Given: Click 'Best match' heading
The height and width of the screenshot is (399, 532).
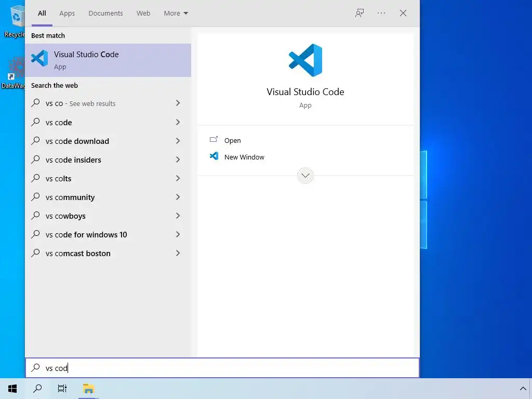Looking at the screenshot, I should pyautogui.click(x=48, y=36).
